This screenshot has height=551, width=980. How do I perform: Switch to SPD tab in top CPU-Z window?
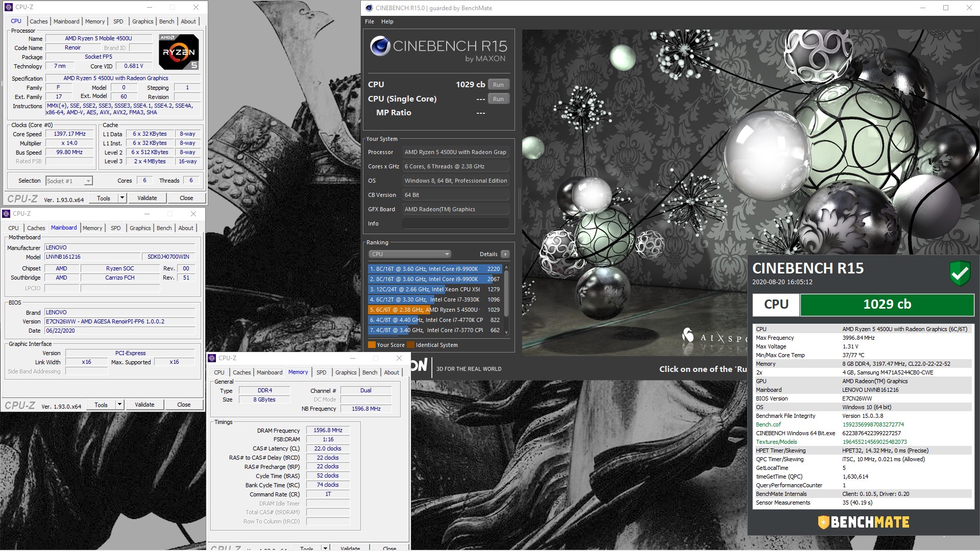[x=118, y=21]
